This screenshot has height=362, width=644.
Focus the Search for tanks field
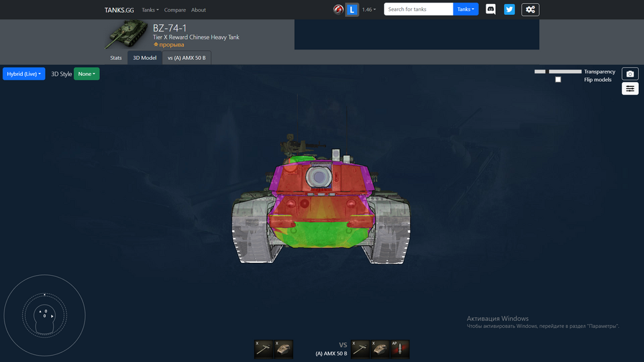tap(418, 9)
